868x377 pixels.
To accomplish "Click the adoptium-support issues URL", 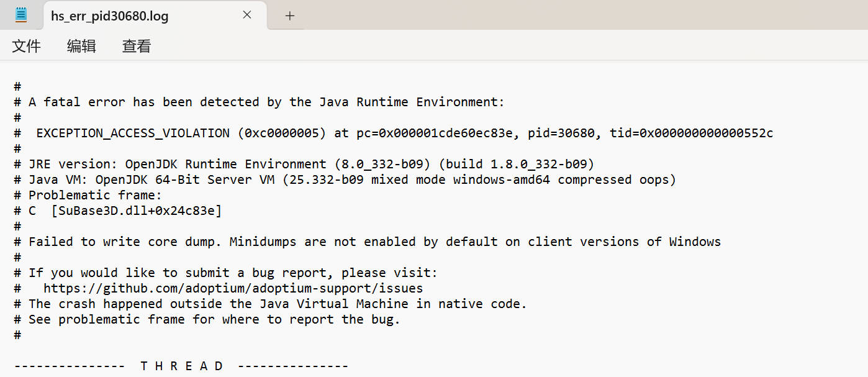I will pyautogui.click(x=233, y=288).
